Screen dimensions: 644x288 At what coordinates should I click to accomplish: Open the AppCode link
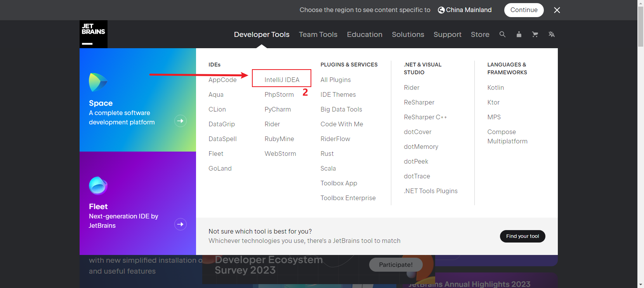coord(222,80)
